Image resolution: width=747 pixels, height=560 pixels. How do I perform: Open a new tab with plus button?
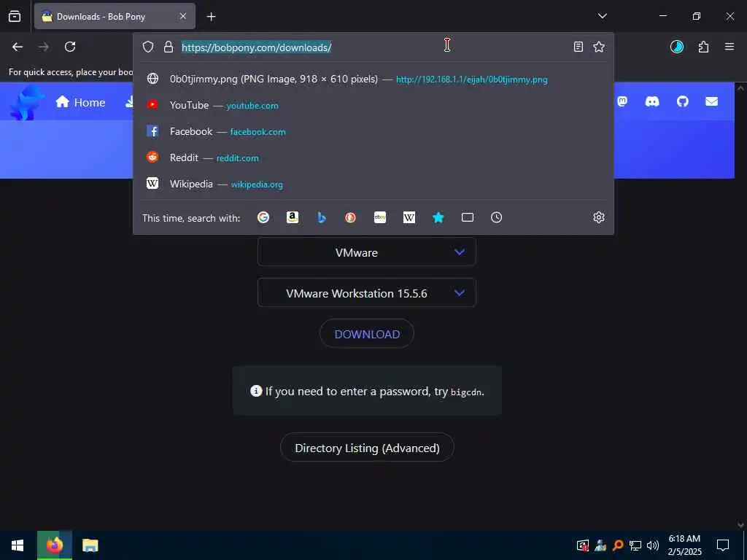click(x=211, y=17)
